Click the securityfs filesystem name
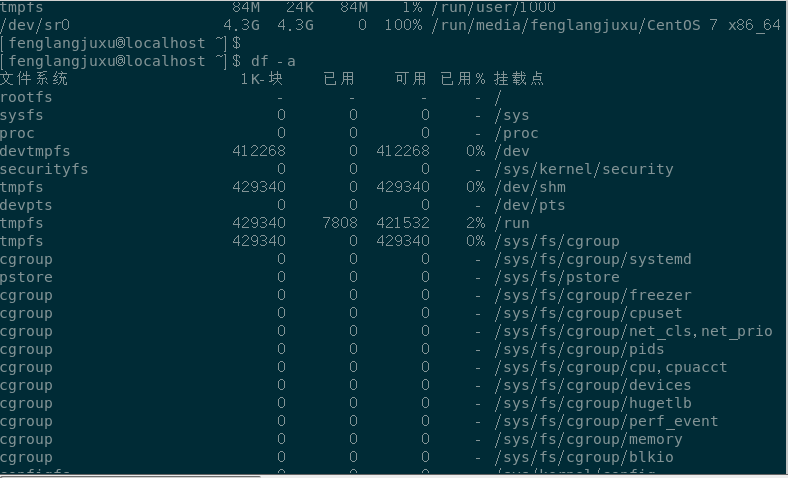 pyautogui.click(x=44, y=169)
